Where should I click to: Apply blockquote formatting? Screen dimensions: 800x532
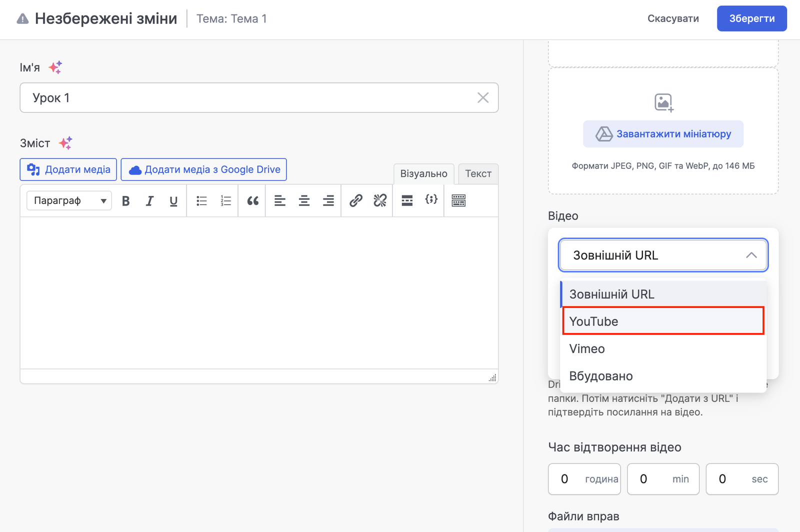click(x=253, y=201)
